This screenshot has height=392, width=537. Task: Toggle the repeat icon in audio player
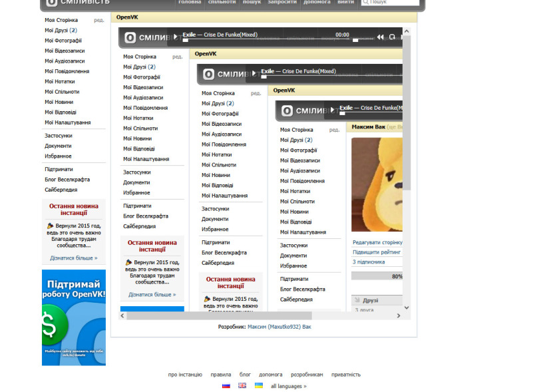point(392,37)
